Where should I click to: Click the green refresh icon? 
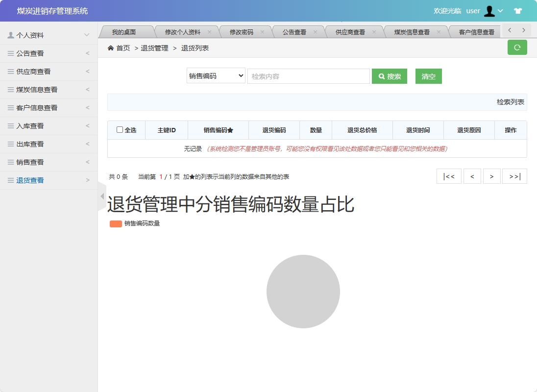click(517, 48)
